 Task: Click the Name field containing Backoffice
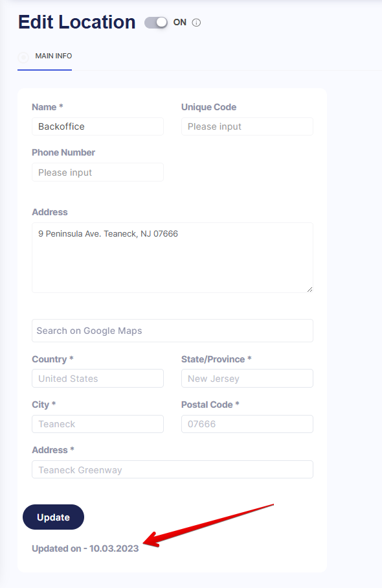(x=98, y=126)
